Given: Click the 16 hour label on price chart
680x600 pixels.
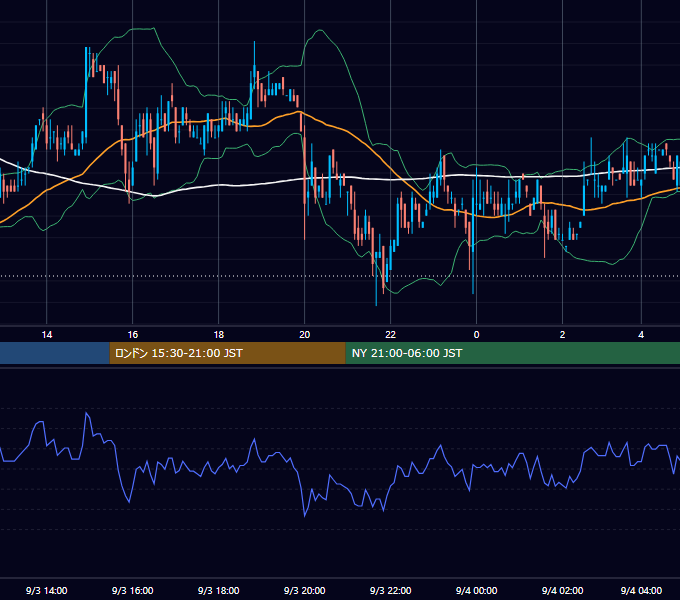Looking at the screenshot, I should 133,335.
